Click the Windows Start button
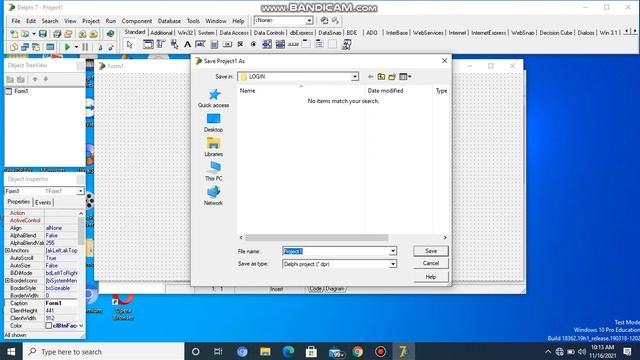Screen dimensions: 640x360 [11, 351]
